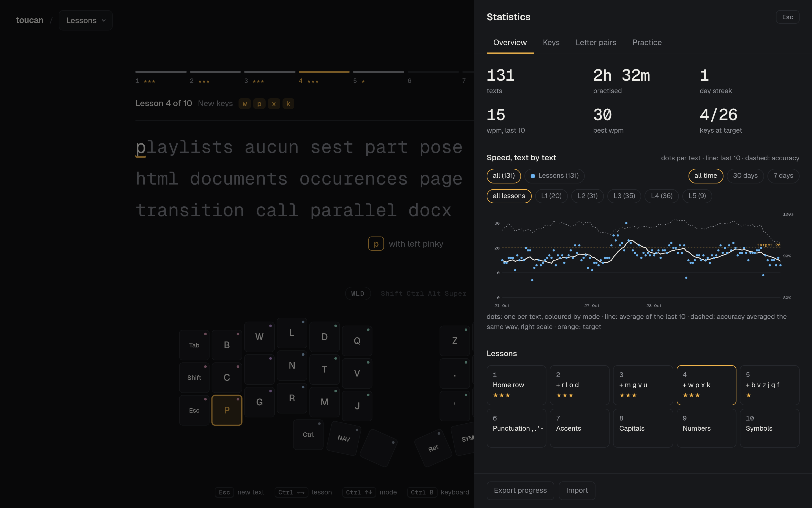Open lesson card 6 Punctuation
The width and height of the screenshot is (812, 508).
[x=516, y=428]
